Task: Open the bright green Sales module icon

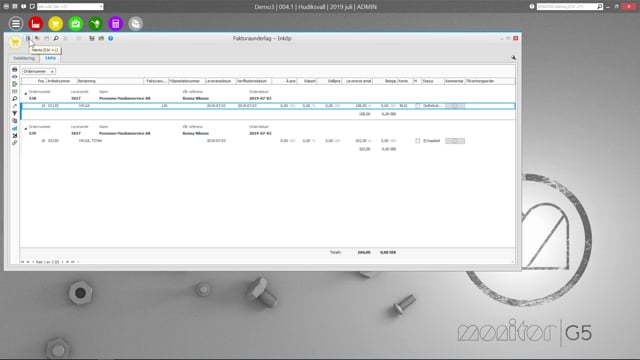Action: (x=76, y=24)
